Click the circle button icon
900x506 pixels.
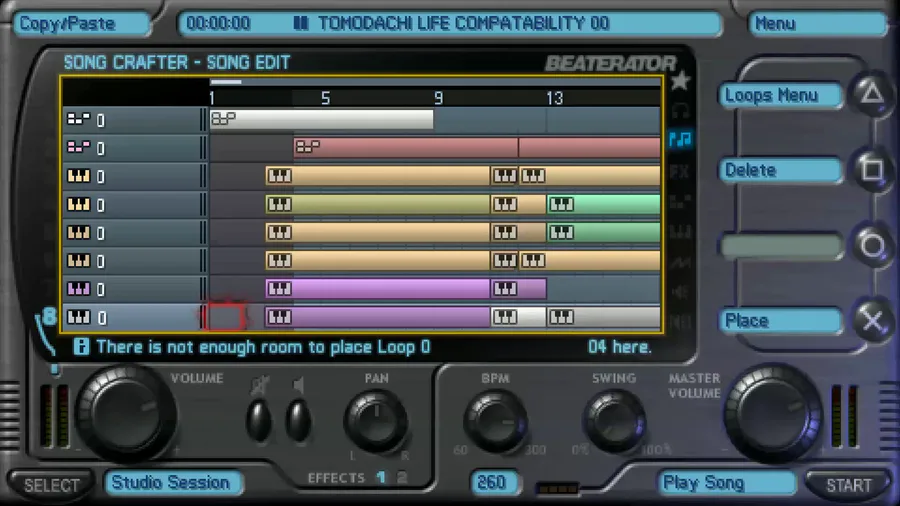tap(872, 246)
